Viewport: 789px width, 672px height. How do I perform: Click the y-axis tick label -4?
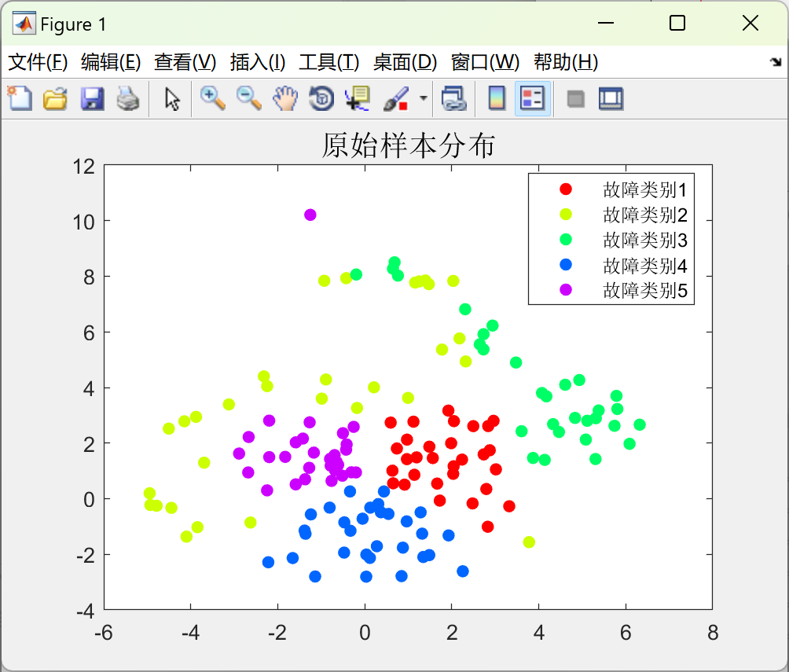tap(86, 611)
